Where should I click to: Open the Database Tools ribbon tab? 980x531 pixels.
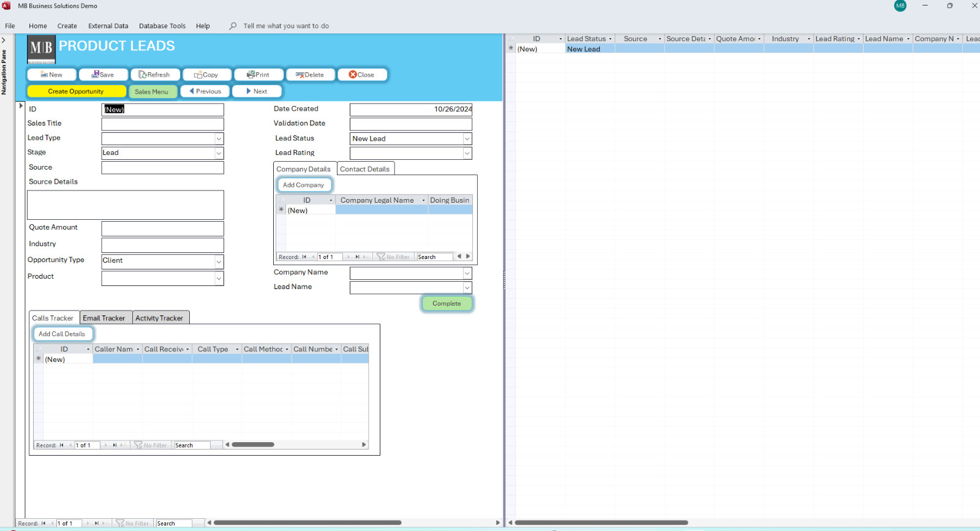coord(162,26)
